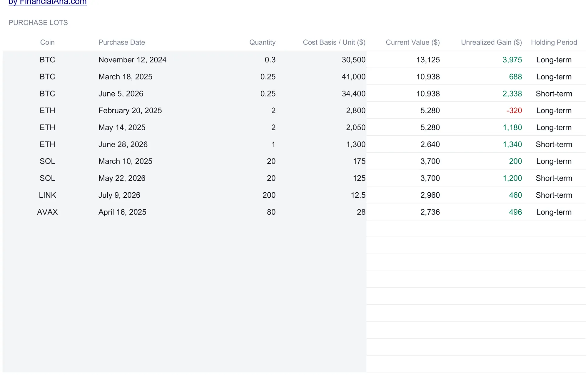Click Short-term in the LINK row
This screenshot has width=588, height=375.
pyautogui.click(x=554, y=195)
